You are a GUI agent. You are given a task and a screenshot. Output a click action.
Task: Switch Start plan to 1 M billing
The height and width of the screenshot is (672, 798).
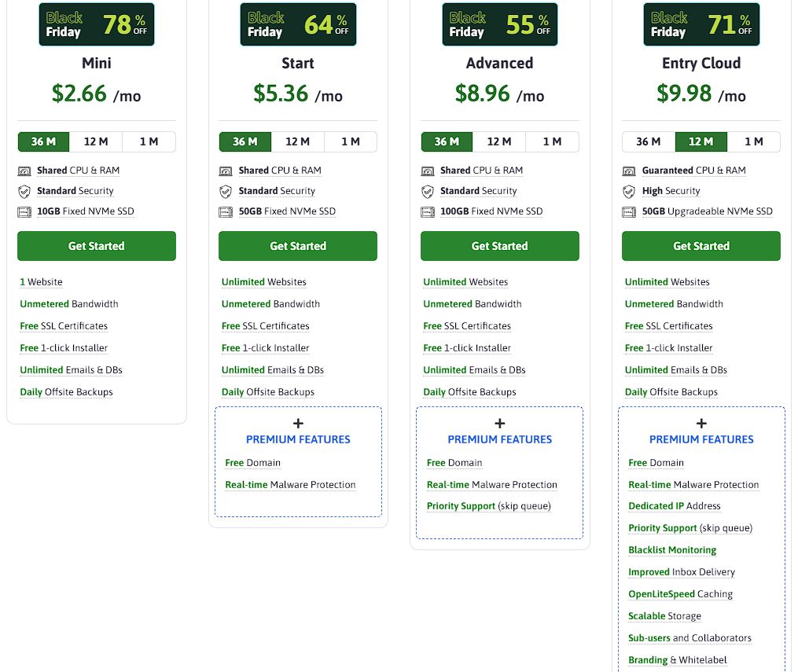click(x=350, y=141)
